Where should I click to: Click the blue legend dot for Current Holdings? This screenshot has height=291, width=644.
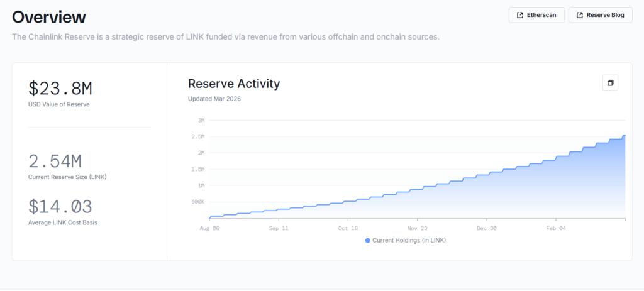(368, 240)
